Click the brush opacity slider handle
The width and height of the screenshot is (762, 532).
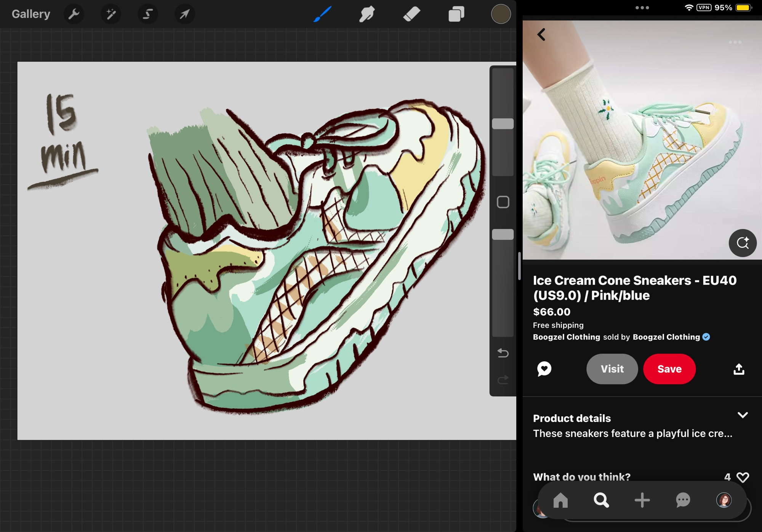[503, 234]
